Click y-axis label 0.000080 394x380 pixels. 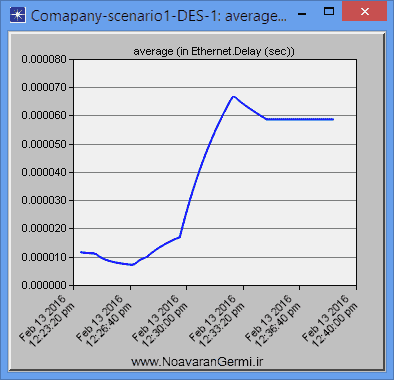44,59
